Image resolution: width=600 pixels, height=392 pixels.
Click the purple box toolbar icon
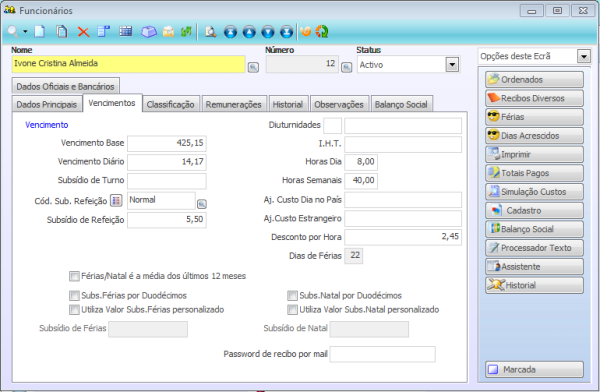point(148,32)
